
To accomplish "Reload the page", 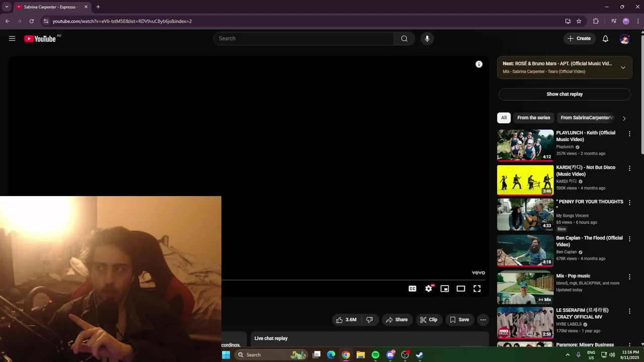I will 31,21.
